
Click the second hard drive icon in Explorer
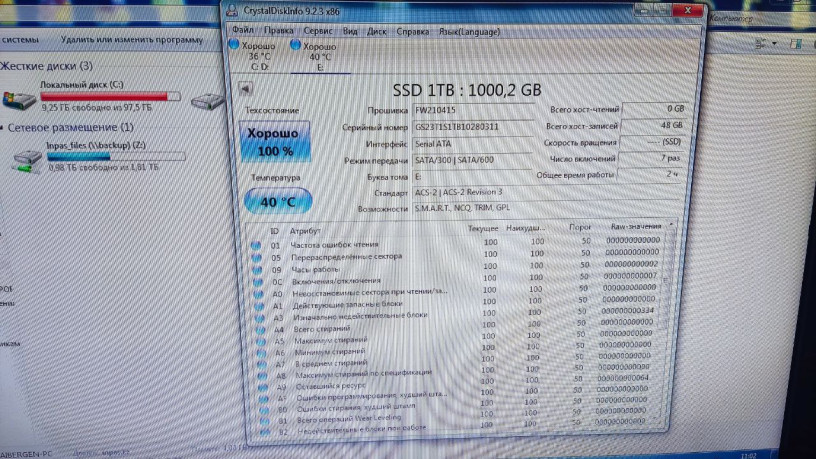(206, 100)
